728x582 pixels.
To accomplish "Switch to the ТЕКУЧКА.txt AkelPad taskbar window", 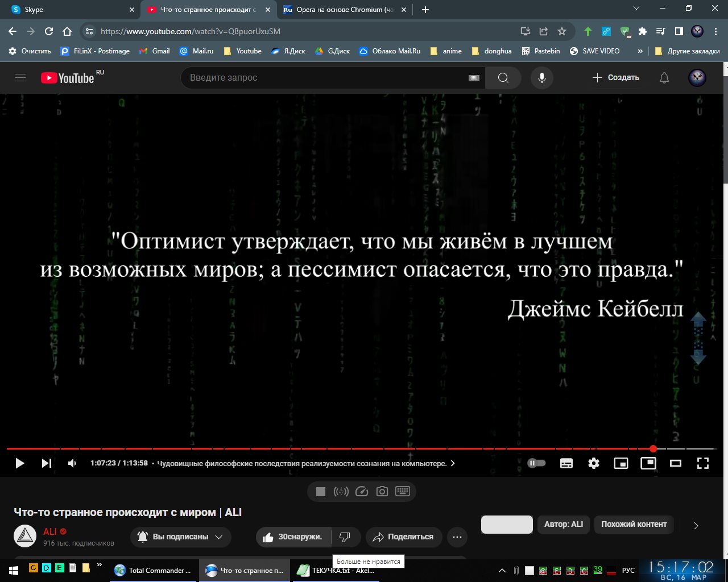I will (x=337, y=571).
